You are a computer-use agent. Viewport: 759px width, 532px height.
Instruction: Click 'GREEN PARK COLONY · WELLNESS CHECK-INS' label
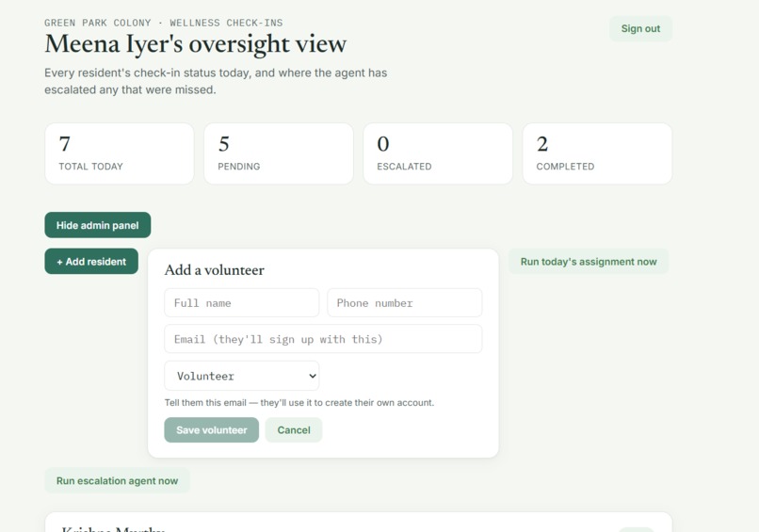click(x=164, y=23)
